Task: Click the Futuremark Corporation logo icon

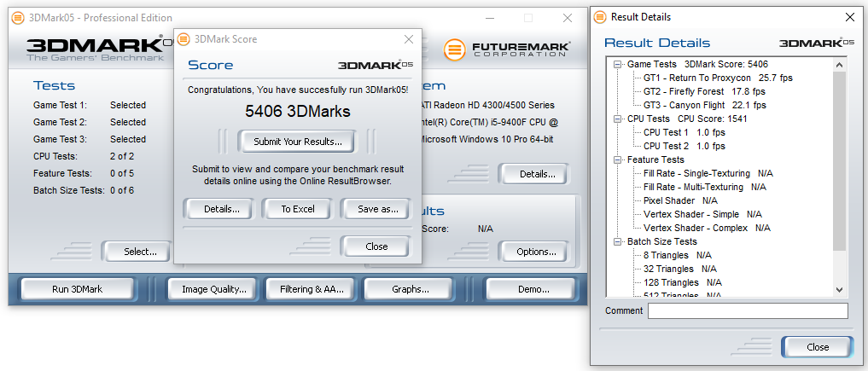Action: (456, 49)
